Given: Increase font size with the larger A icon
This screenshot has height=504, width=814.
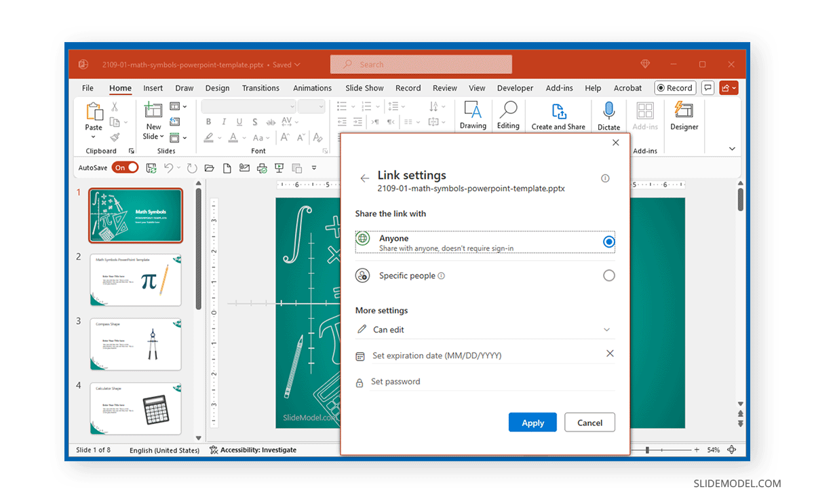Looking at the screenshot, I should tap(285, 137).
